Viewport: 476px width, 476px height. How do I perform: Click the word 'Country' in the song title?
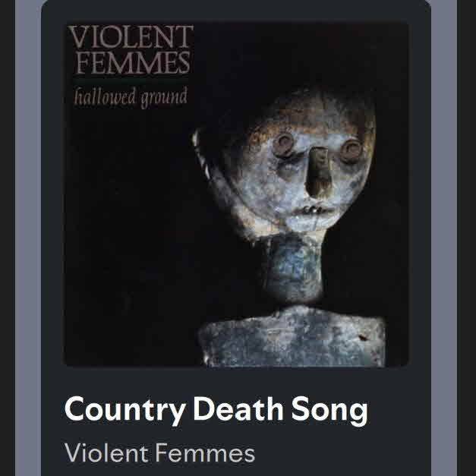(125, 410)
